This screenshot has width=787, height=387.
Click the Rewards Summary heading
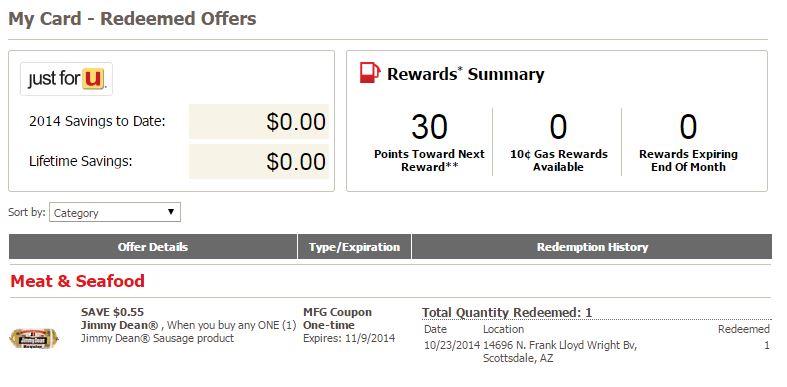click(x=465, y=74)
